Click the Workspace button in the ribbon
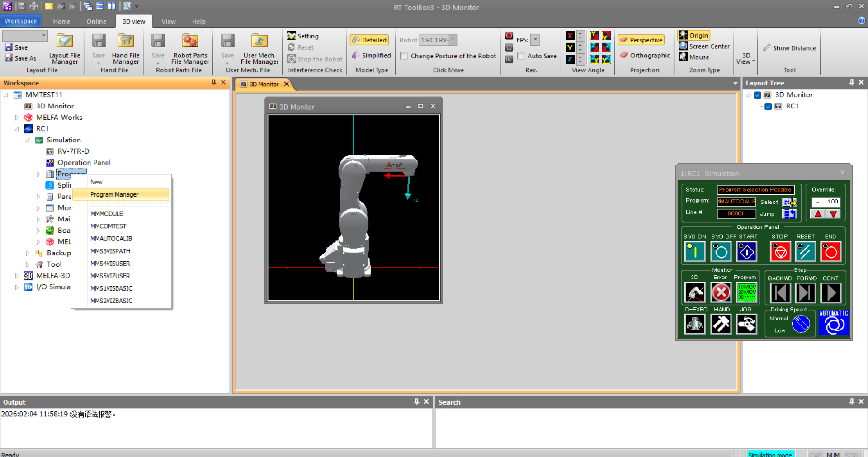This screenshot has width=868, height=457. coord(21,21)
